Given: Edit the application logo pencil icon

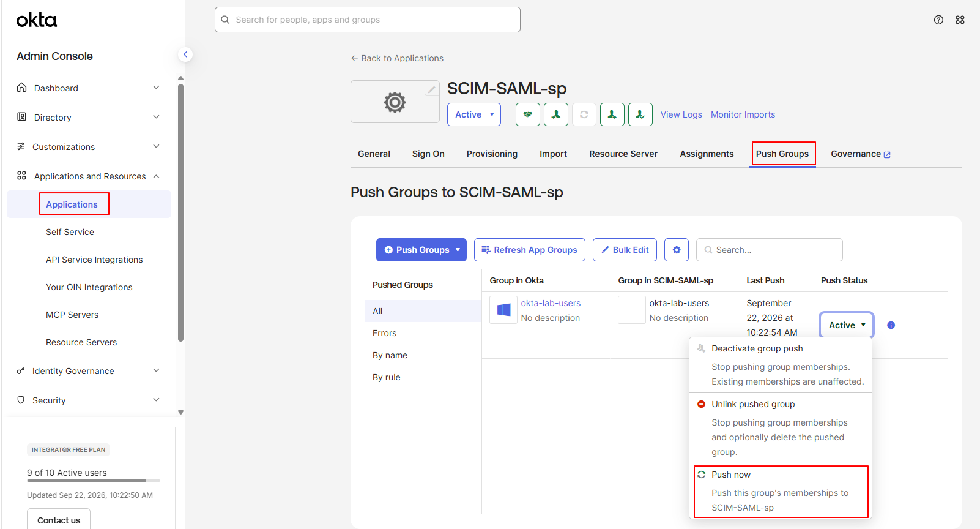Looking at the screenshot, I should tap(431, 89).
